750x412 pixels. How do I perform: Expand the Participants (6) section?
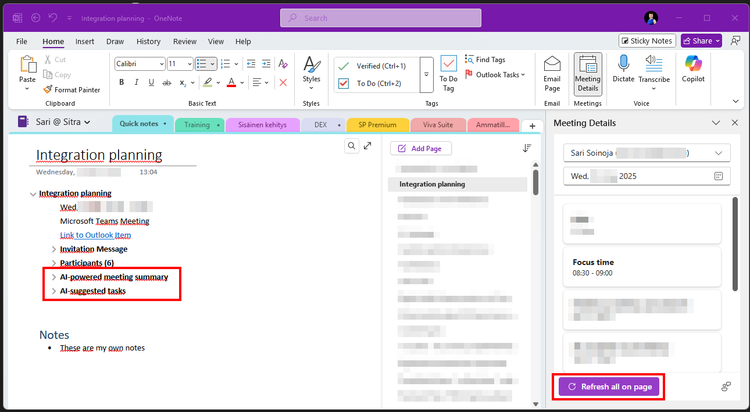coord(54,263)
